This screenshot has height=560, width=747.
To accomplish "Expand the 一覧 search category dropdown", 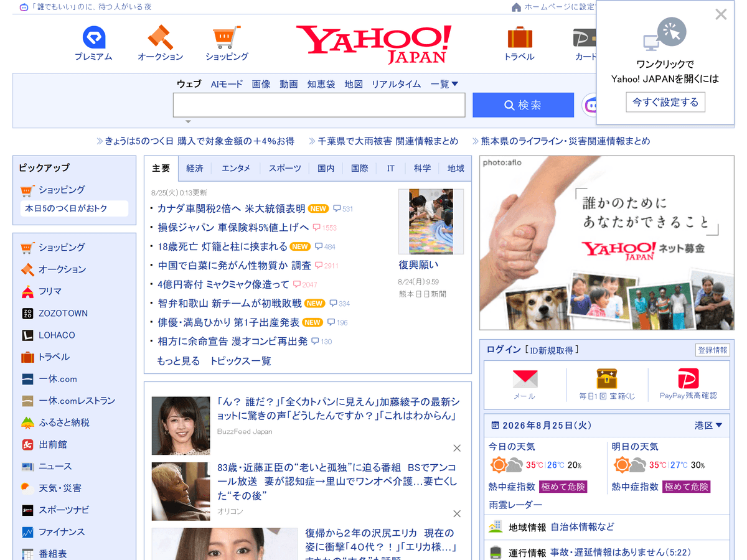I will click(x=444, y=84).
